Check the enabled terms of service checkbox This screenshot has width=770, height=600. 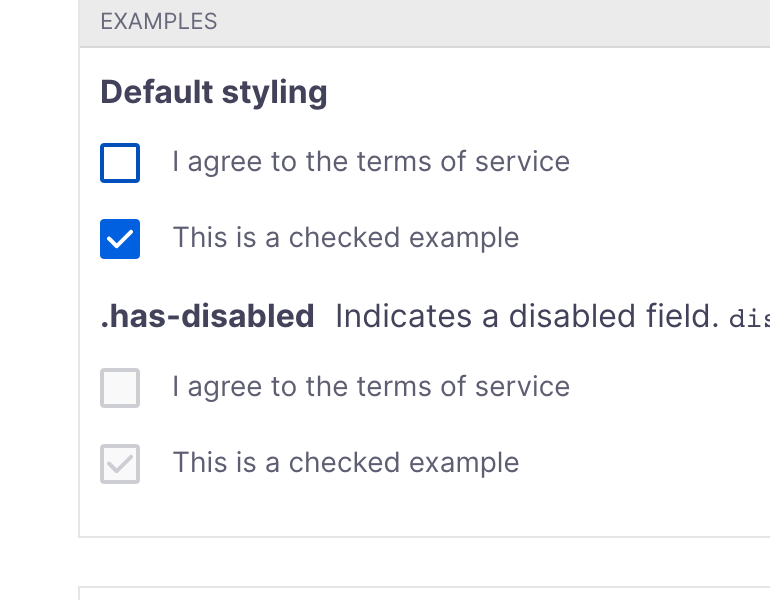point(120,163)
